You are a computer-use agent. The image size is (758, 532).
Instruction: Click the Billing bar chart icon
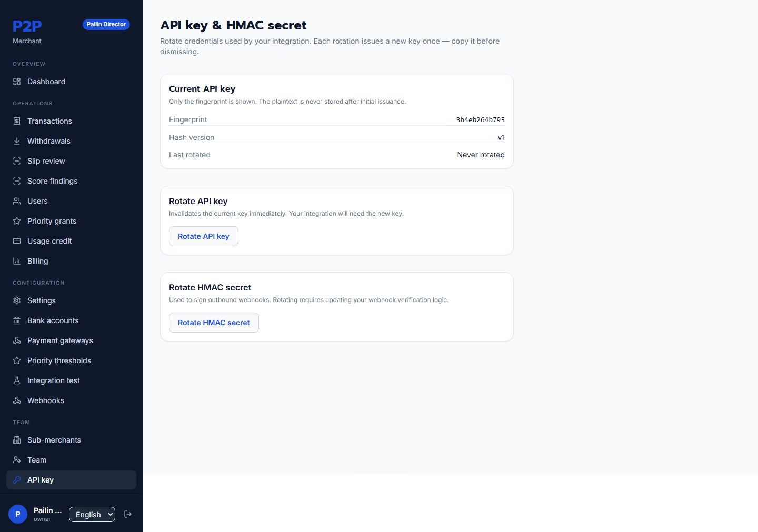(x=17, y=261)
